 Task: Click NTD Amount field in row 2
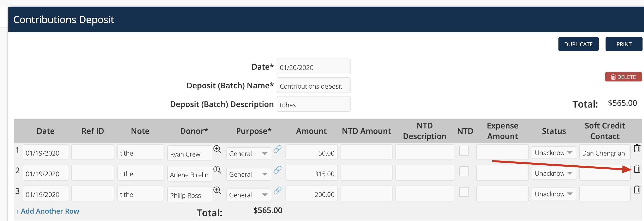click(366, 173)
